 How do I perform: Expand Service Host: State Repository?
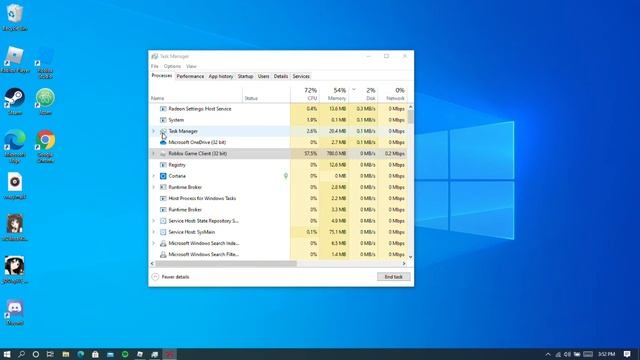click(x=154, y=221)
